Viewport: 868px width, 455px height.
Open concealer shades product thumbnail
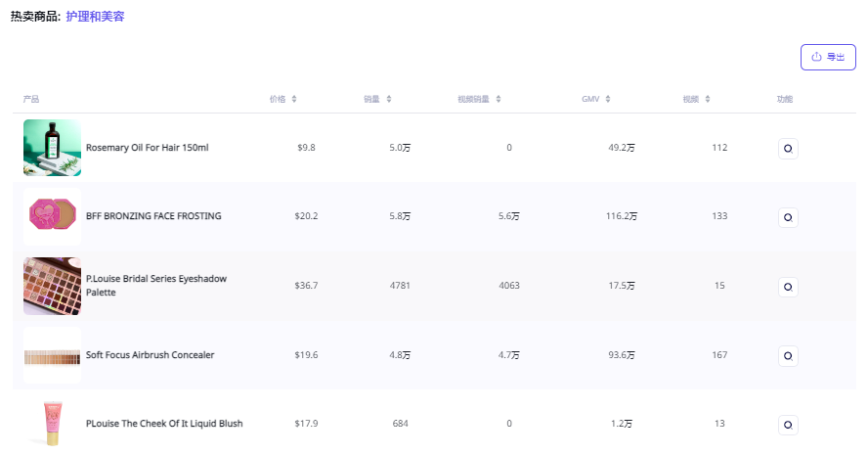pos(52,354)
